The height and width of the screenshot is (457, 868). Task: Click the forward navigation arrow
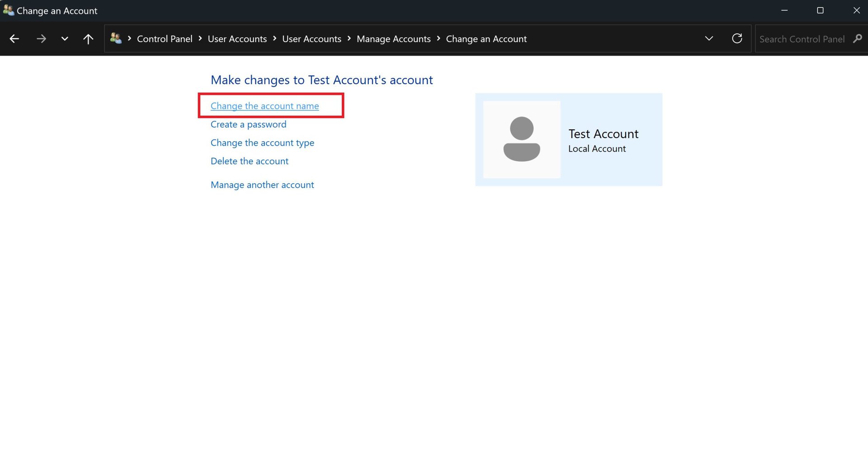point(41,38)
